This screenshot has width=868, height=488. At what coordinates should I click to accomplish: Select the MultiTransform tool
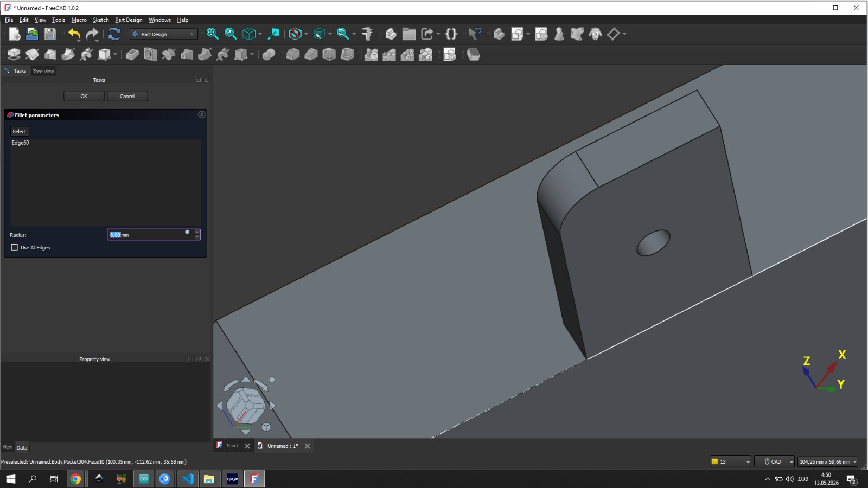click(x=426, y=54)
